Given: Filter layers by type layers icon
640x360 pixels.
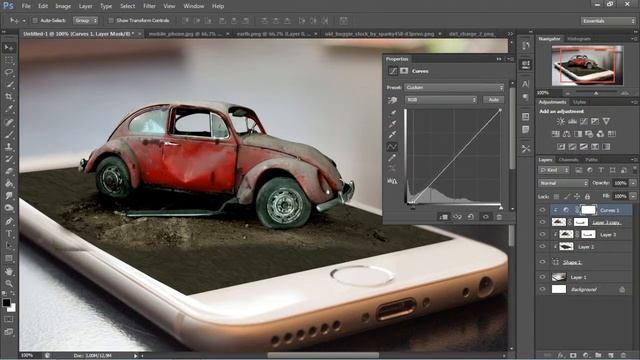Looking at the screenshot, I should [601, 170].
